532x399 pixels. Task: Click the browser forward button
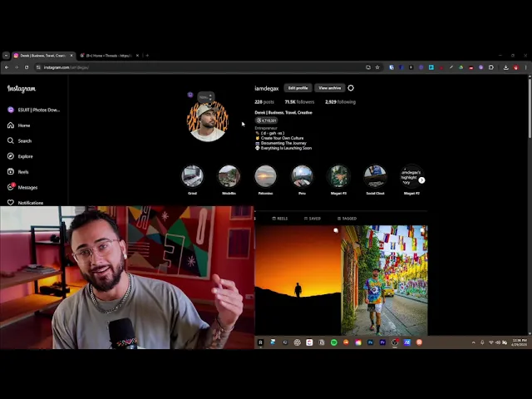tap(17, 67)
